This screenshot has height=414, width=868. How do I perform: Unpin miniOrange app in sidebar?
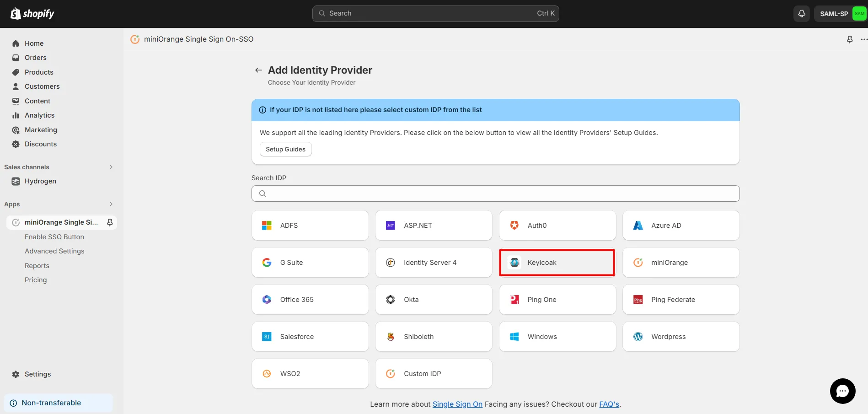pos(110,222)
